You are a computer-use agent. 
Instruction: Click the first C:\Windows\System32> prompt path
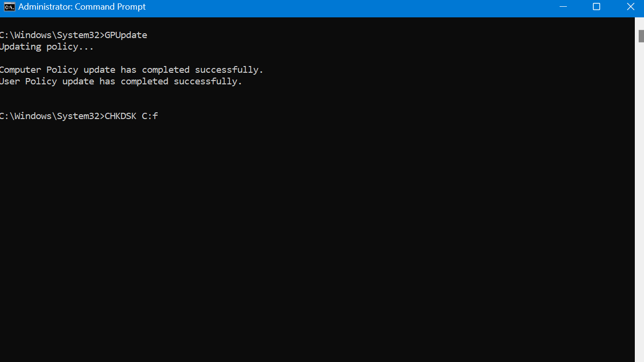[x=52, y=35]
